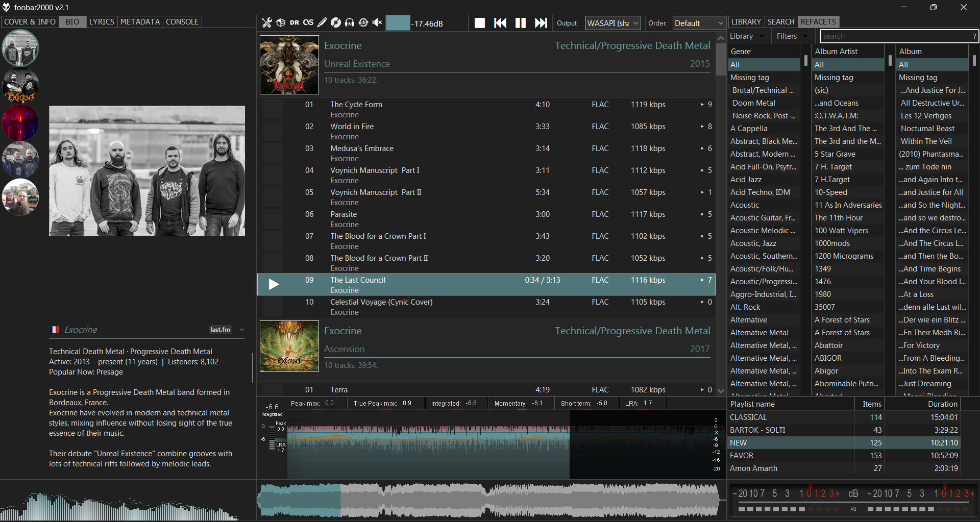
Task: Click the last.fm link button
Action: pos(220,330)
